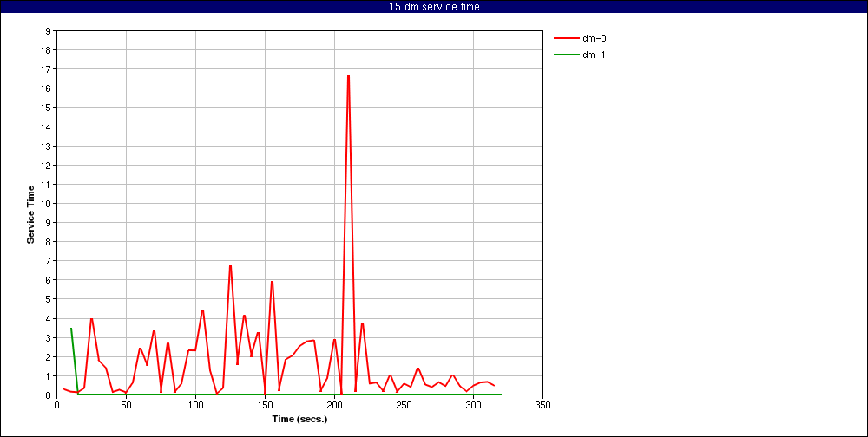Viewport: 868px width, 437px height.
Task: Click the tallest dm-0 peak near 16.6
Action: click(x=348, y=76)
